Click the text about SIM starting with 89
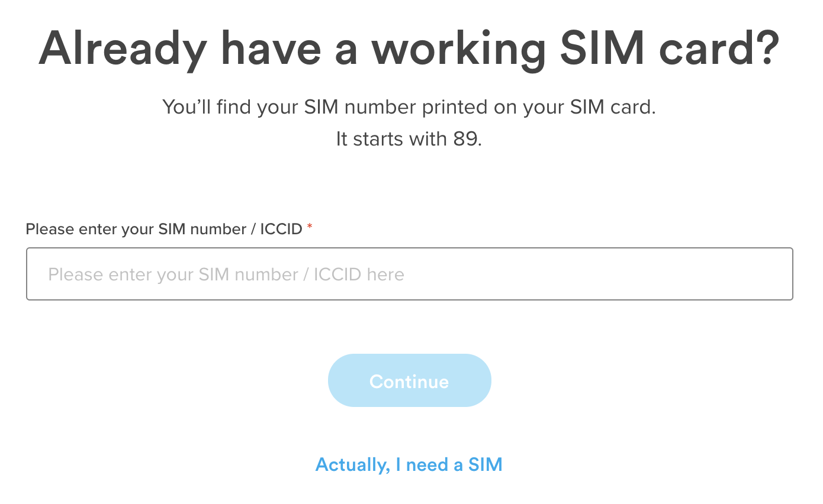The height and width of the screenshot is (504, 823). coord(409,138)
